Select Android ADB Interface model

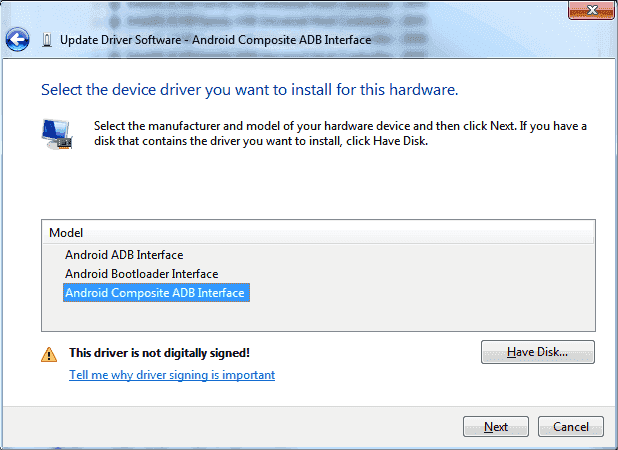pos(124,255)
